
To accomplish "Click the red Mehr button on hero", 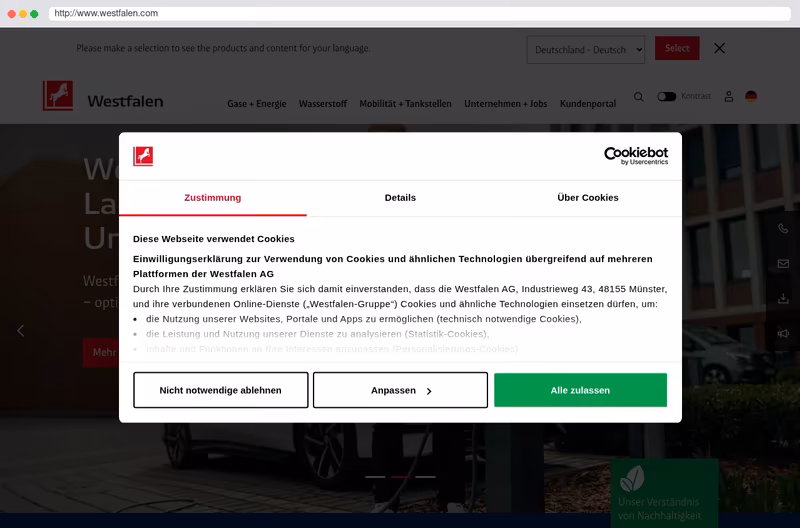I will 101,353.
